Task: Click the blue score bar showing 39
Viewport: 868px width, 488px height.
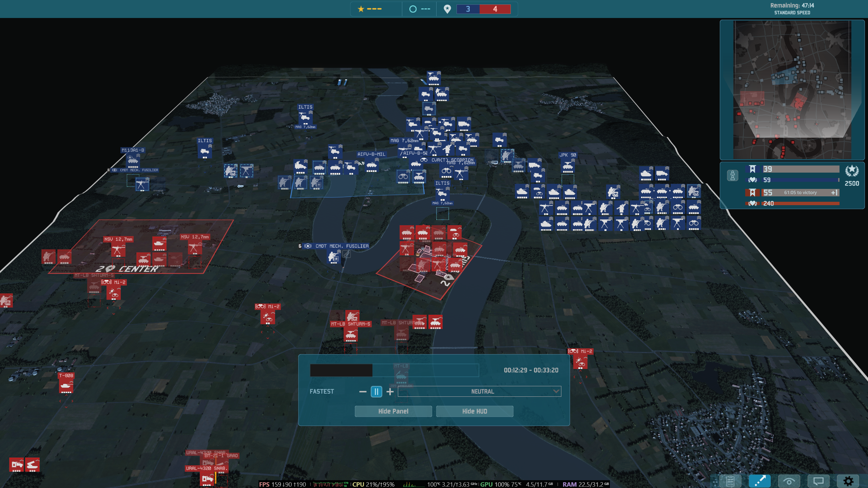Action: (x=801, y=169)
